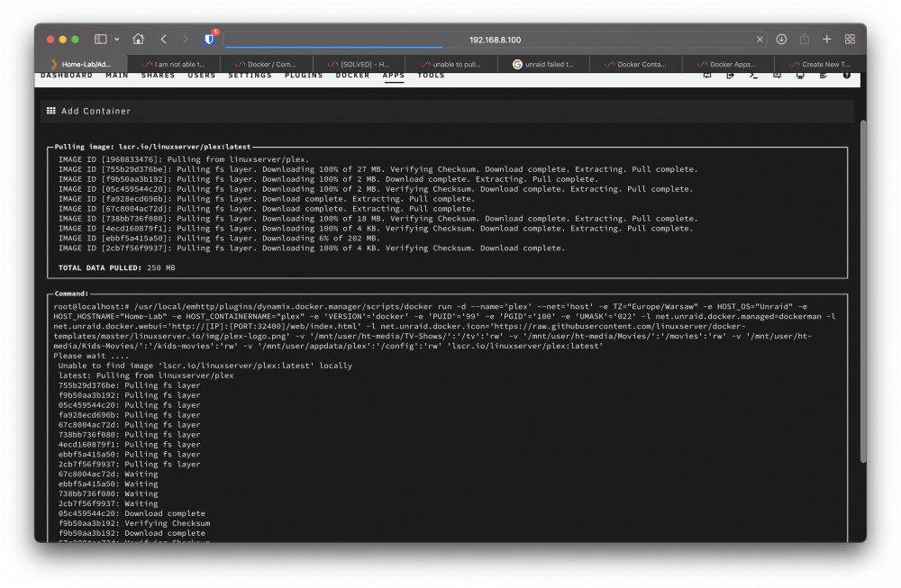The image size is (901, 588).
Task: Click "ebbf5a415a50: Waiting" line
Action: 108,484
